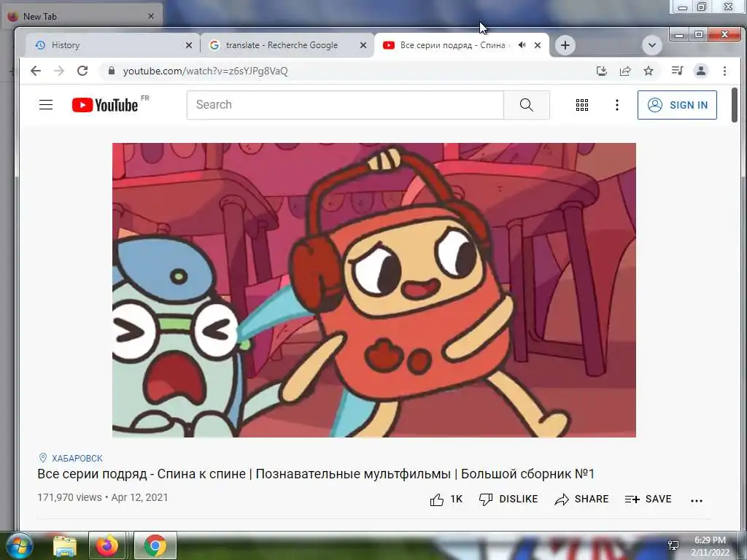Open a new tab with plus button
Viewport: 747px width, 560px height.
(565, 45)
